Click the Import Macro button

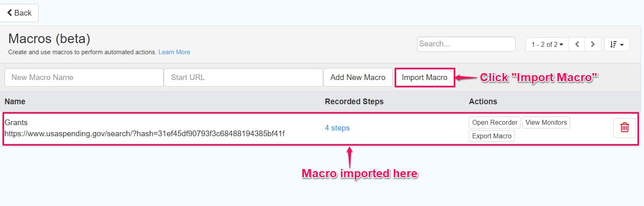point(425,78)
